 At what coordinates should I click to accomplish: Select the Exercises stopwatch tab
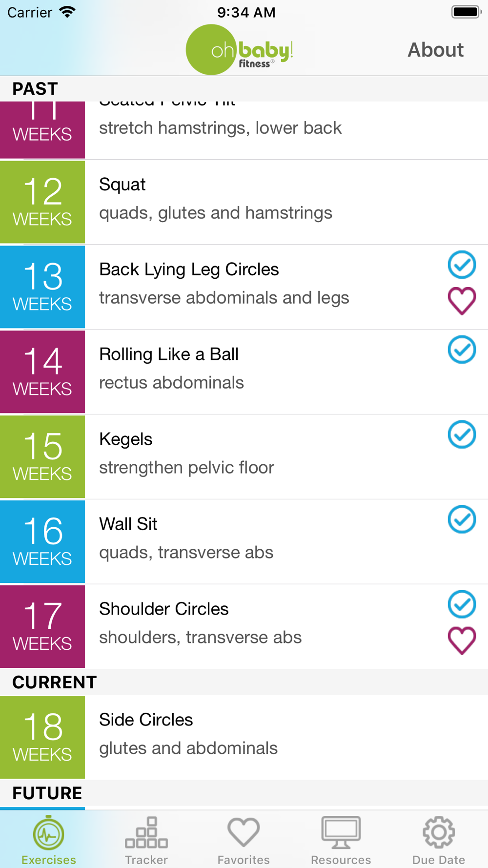click(49, 840)
